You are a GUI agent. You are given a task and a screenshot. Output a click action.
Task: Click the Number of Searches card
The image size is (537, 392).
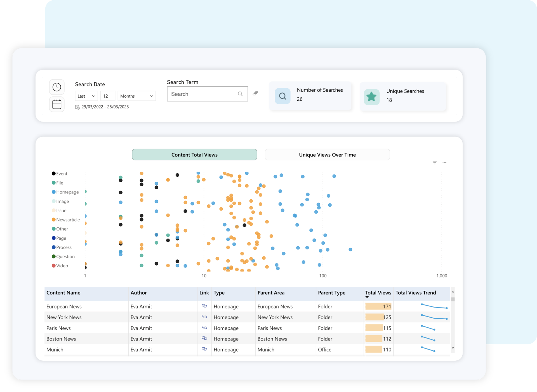pyautogui.click(x=311, y=96)
